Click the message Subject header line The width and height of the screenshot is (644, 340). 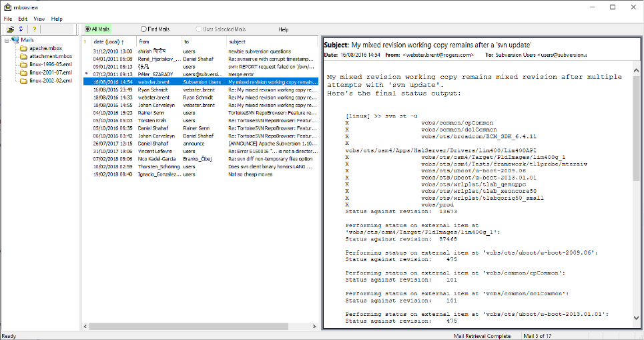pos(428,45)
